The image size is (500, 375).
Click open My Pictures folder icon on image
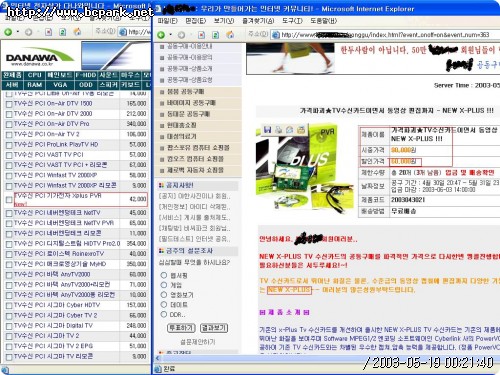(301, 129)
